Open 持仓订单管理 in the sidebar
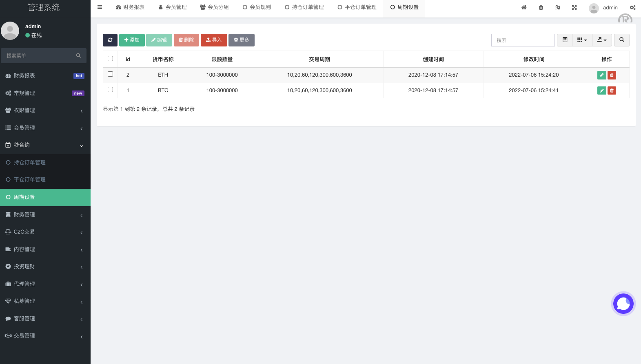 pos(30,162)
